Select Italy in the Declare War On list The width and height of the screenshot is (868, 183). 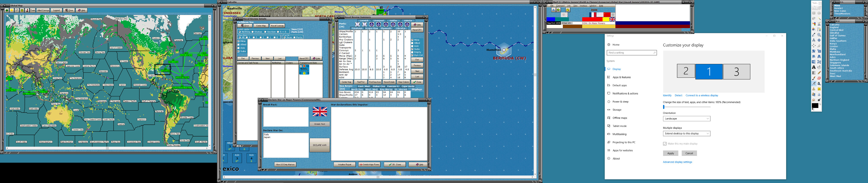coord(266,135)
